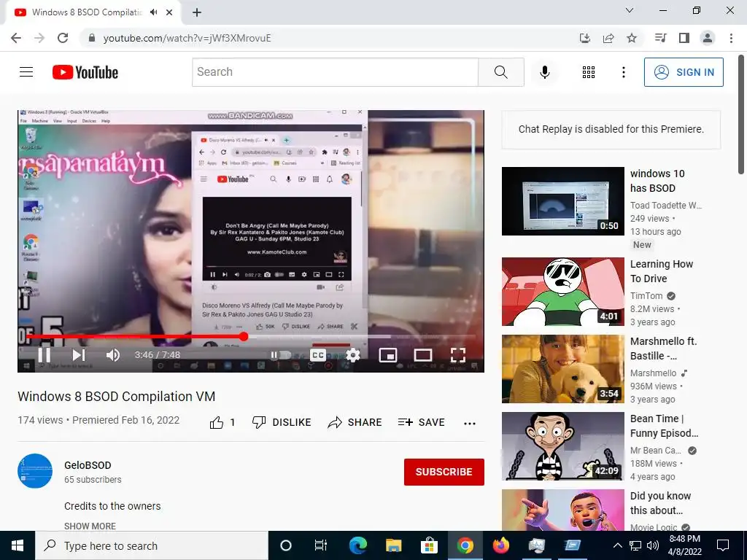Open the YouTube apps grid
Screen dimensions: 747x560
point(589,72)
